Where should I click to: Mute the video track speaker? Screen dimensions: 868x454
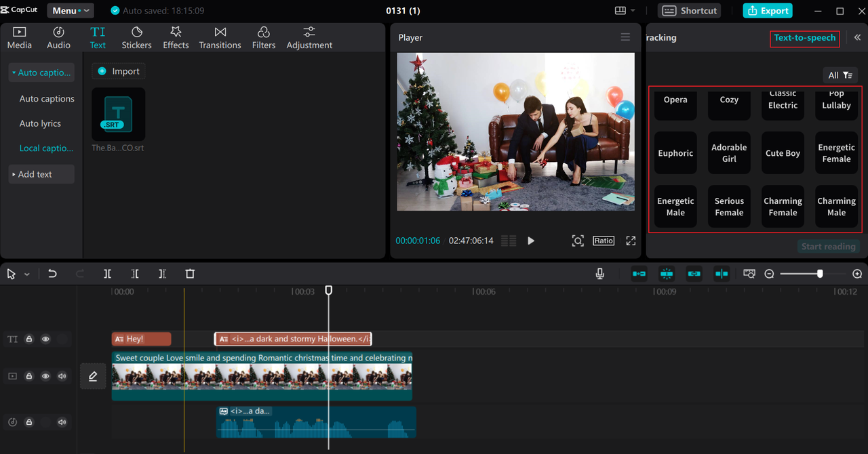point(62,376)
